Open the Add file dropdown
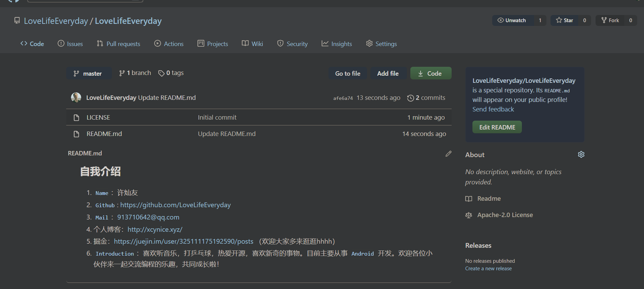This screenshot has height=289, width=644. click(x=388, y=73)
